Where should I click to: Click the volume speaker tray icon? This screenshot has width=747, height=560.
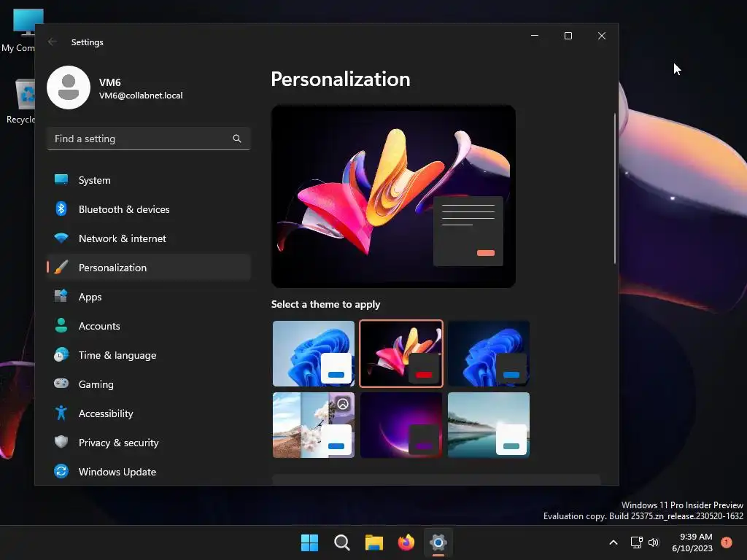click(654, 542)
